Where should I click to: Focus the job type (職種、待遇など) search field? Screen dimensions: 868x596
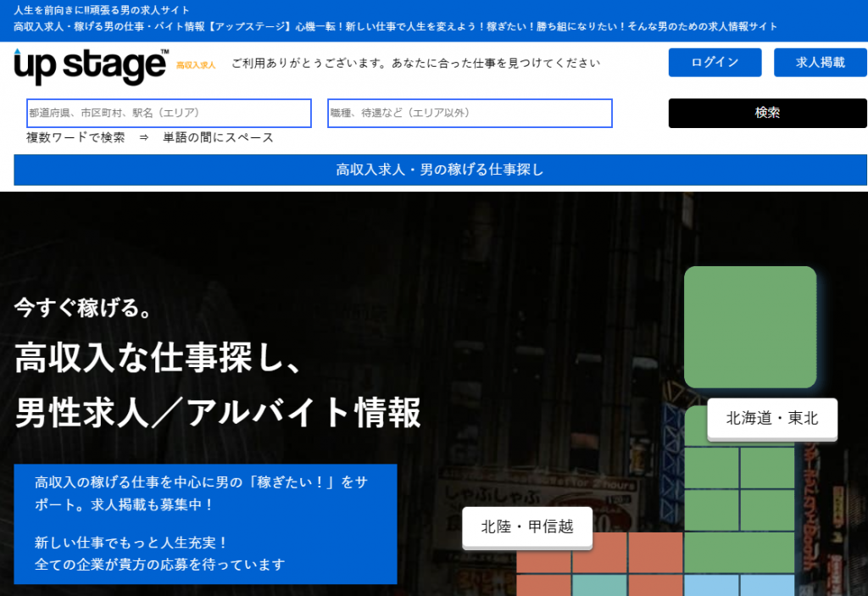(470, 113)
